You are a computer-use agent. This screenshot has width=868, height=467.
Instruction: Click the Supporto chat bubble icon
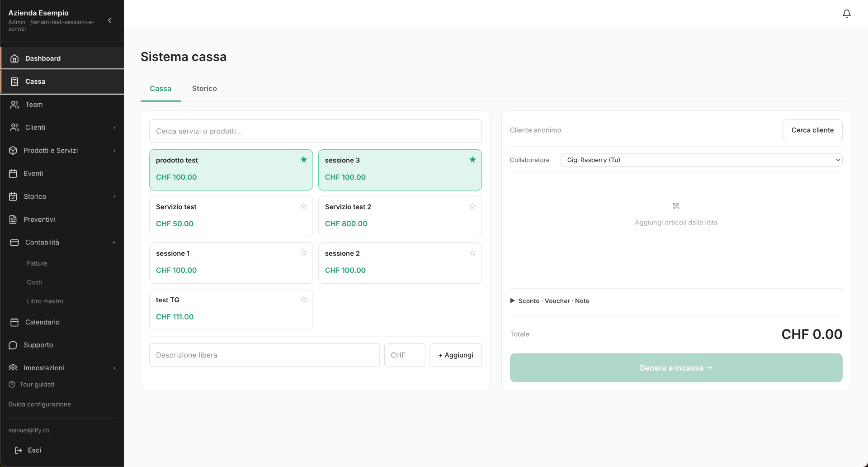13,345
